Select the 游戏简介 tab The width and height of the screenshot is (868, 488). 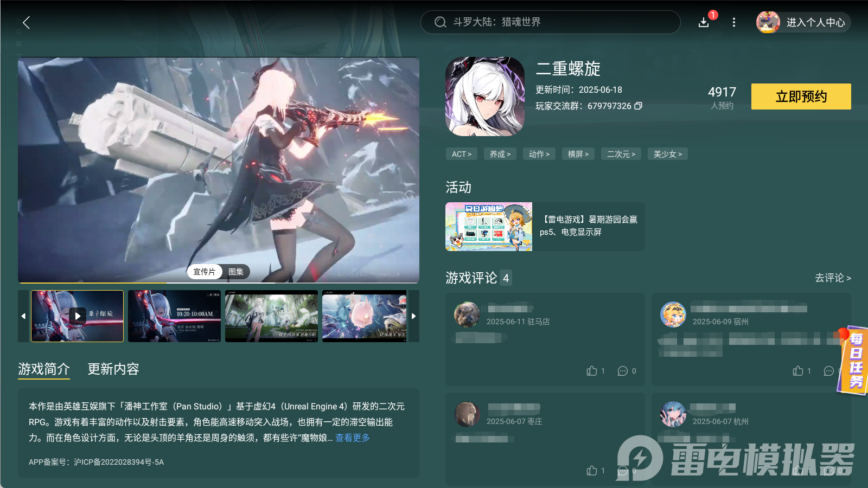pos(44,369)
